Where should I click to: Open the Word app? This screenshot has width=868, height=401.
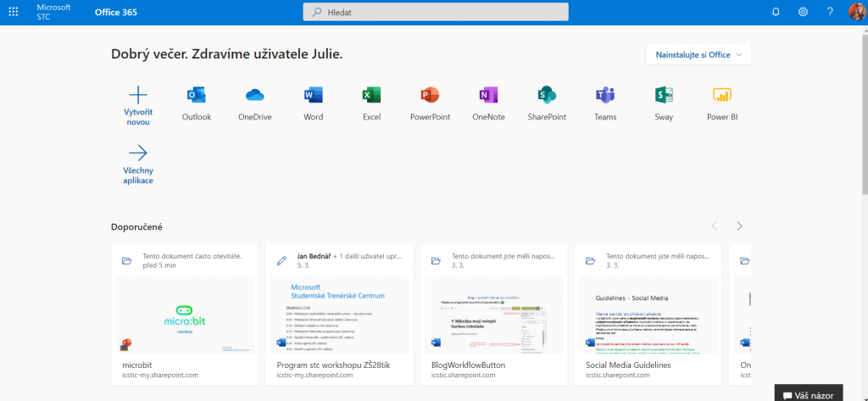[313, 95]
